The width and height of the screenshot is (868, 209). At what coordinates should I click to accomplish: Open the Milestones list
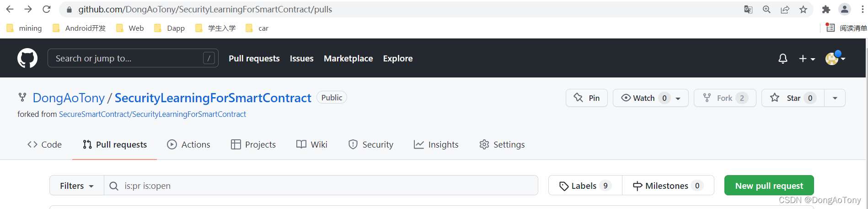668,186
